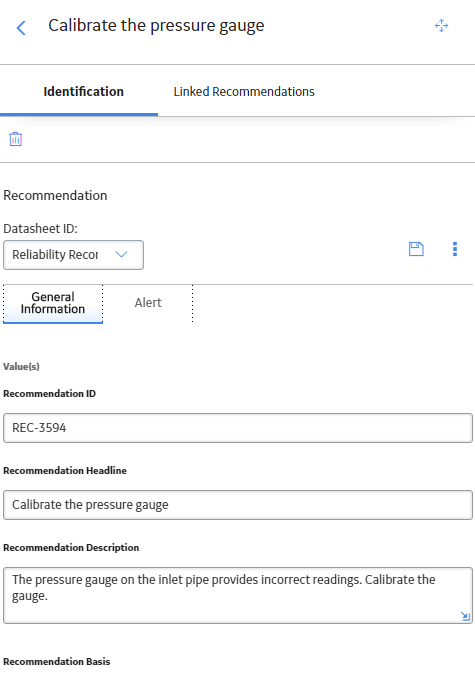Viewport: 475px width, 673px height.
Task: Switch to the Alert section tab
Action: point(148,303)
